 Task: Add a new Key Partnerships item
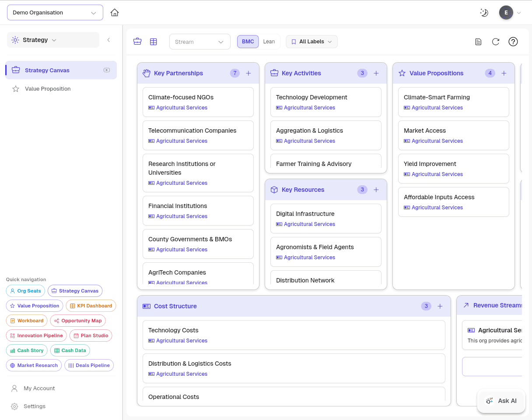click(248, 73)
